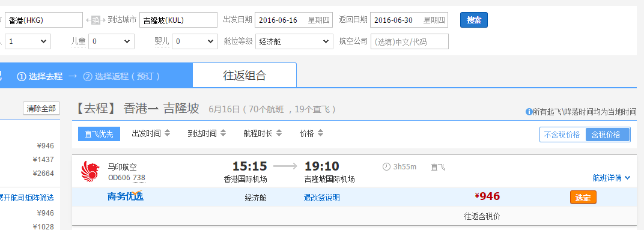
Task: Open the 舱位等级 经济舱 dropdown
Action: tap(294, 41)
